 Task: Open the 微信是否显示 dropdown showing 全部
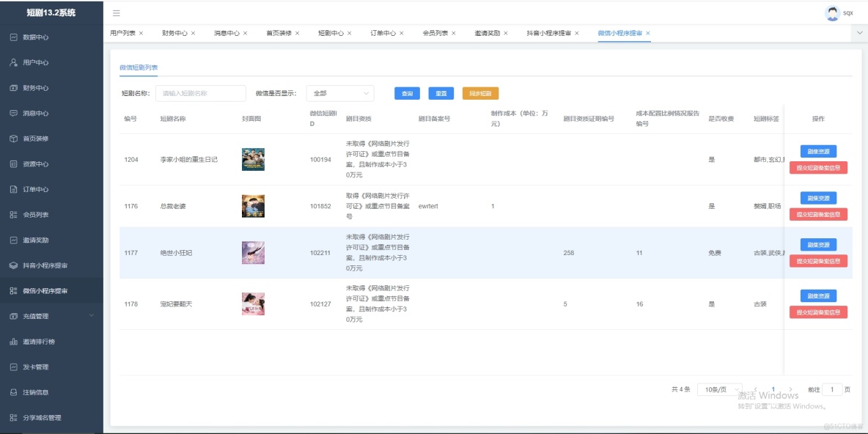tap(339, 93)
